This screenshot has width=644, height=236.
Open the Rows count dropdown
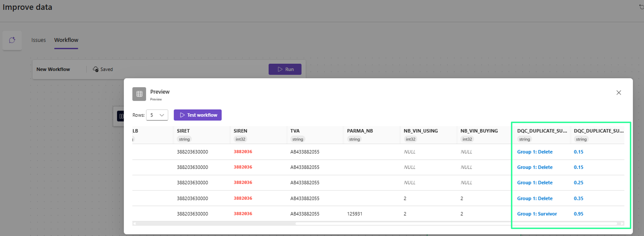click(157, 115)
